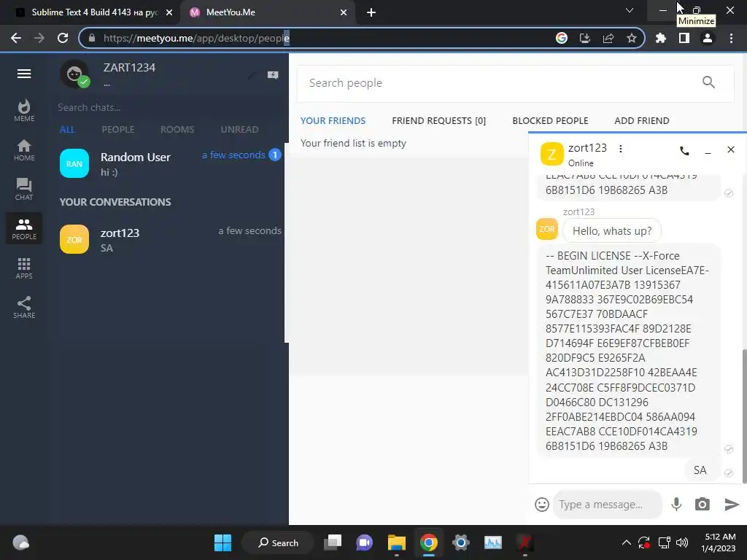Open zort123 conversation in list
The image size is (747, 560).
click(x=171, y=239)
